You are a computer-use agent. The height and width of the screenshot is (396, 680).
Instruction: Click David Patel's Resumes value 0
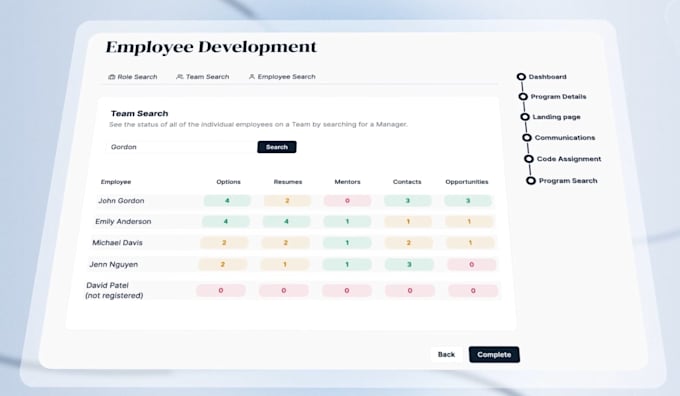coord(284,291)
